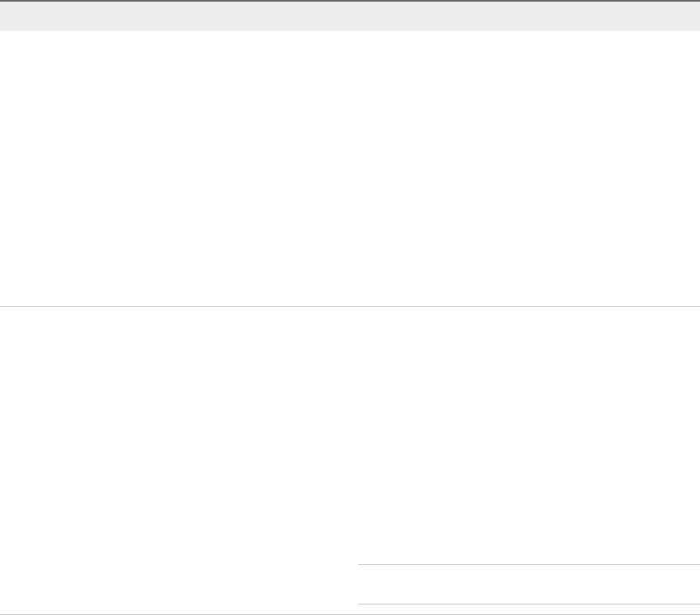This screenshot has width=700, height=615.
Task: Select the second empty table row
Action: (350, 438)
